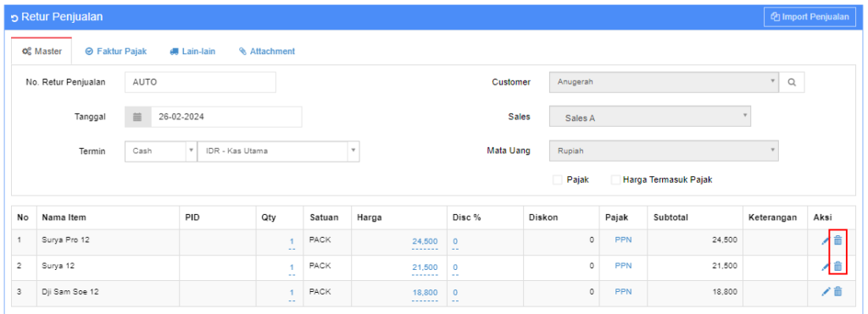Open the Mata Uang dropdown showing Rupiah
This screenshot has width=868, height=314.
point(664,151)
